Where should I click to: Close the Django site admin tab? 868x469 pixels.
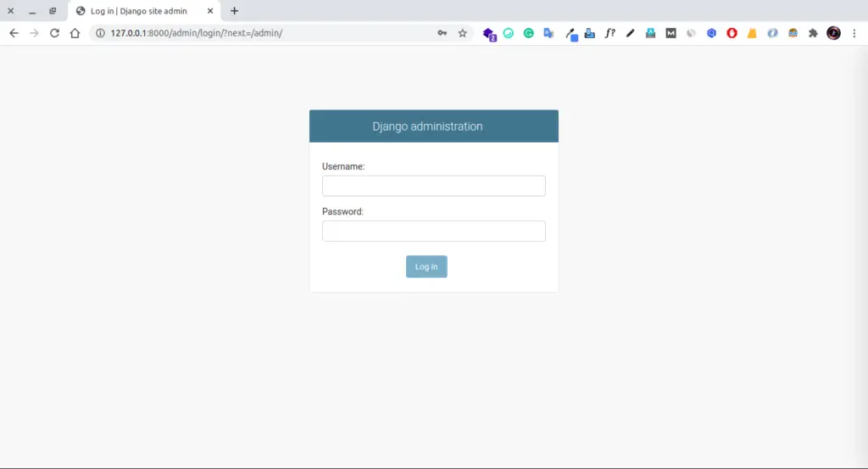click(210, 11)
